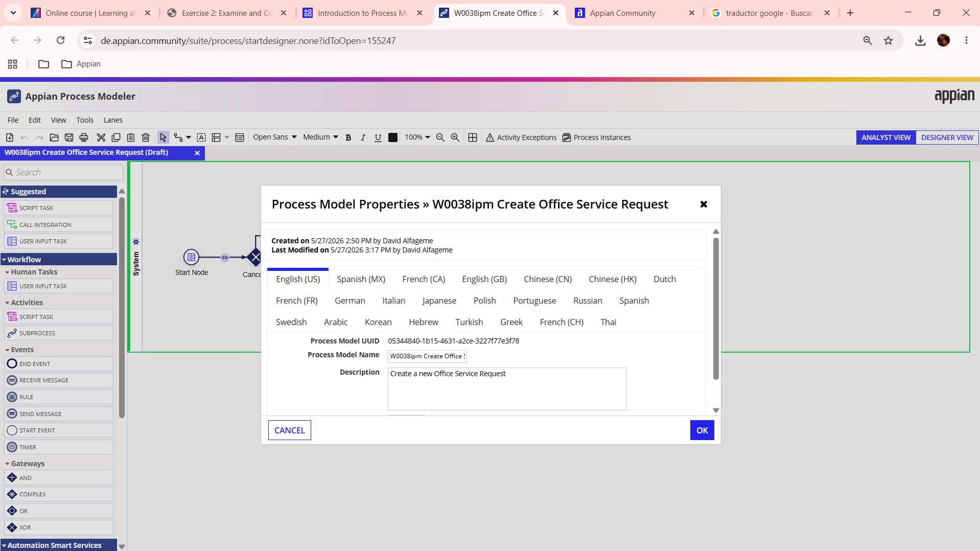
Task: Click the Copy icon in toolbar
Action: 116,137
